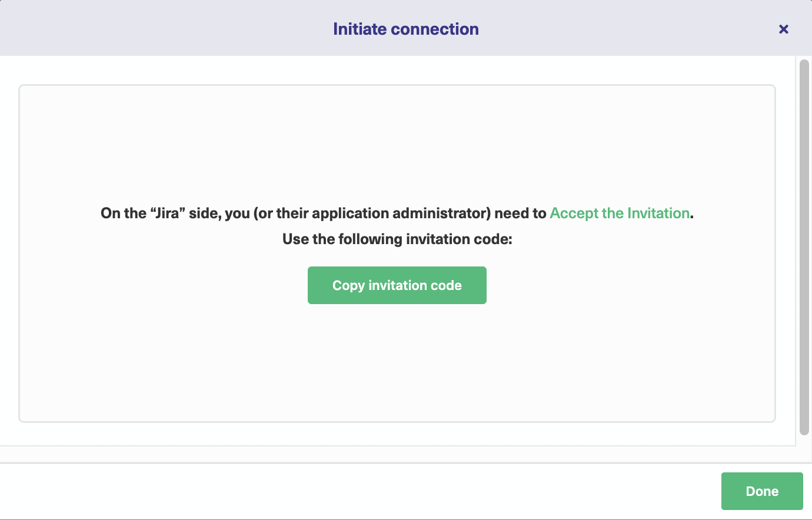This screenshot has width=812, height=520.
Task: Click the Copy invitation code button
Action: tap(397, 285)
